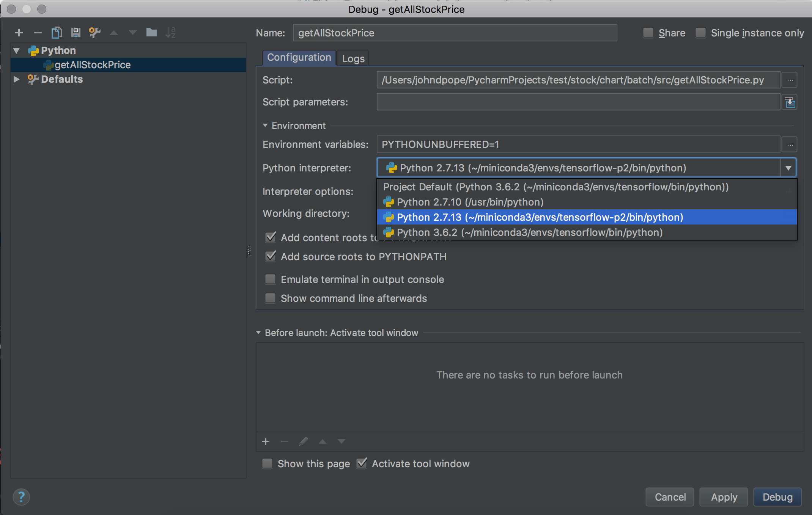Choose Python 2.7.10 /usr/bin/python from list

[x=470, y=202]
